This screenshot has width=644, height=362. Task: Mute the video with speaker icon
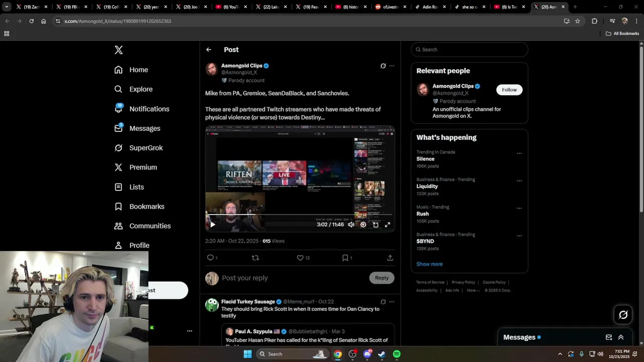pos(351,225)
